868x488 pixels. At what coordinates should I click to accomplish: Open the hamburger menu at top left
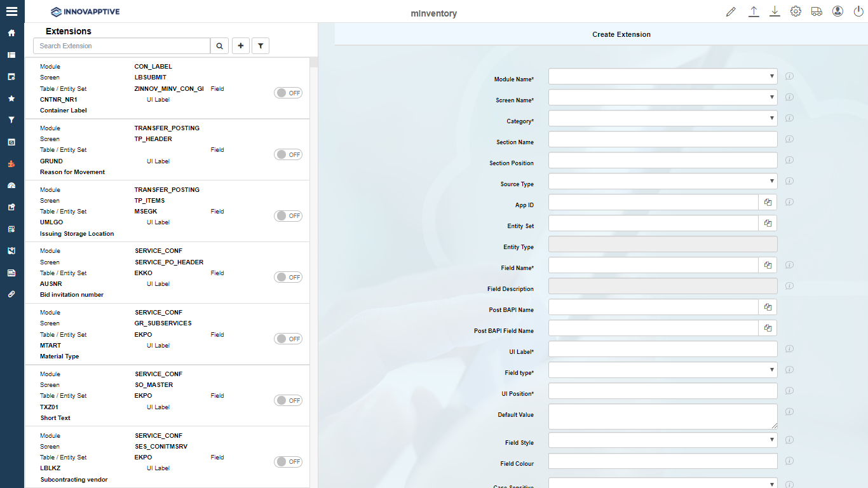11,11
